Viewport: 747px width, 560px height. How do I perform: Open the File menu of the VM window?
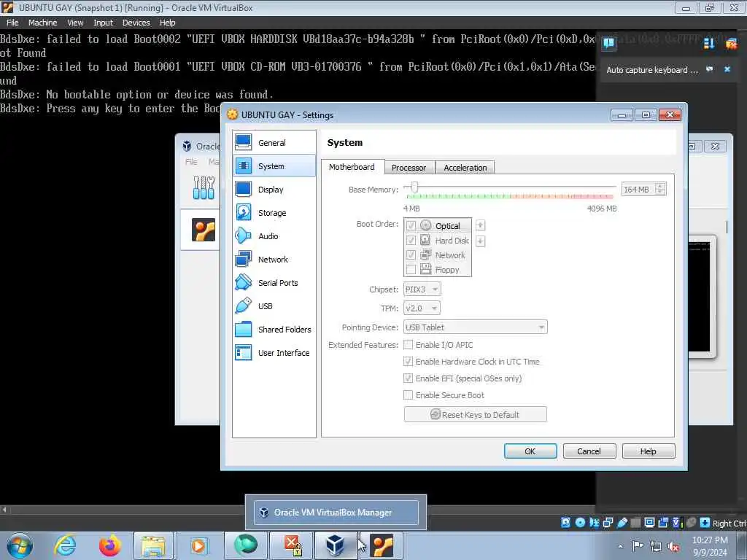pyautogui.click(x=12, y=23)
